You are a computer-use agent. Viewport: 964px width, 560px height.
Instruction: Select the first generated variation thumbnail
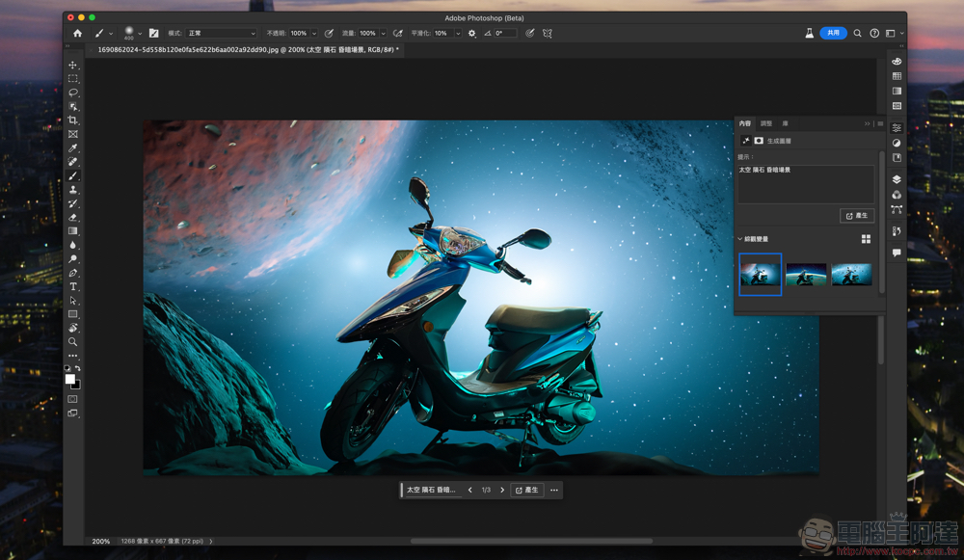pyautogui.click(x=761, y=274)
